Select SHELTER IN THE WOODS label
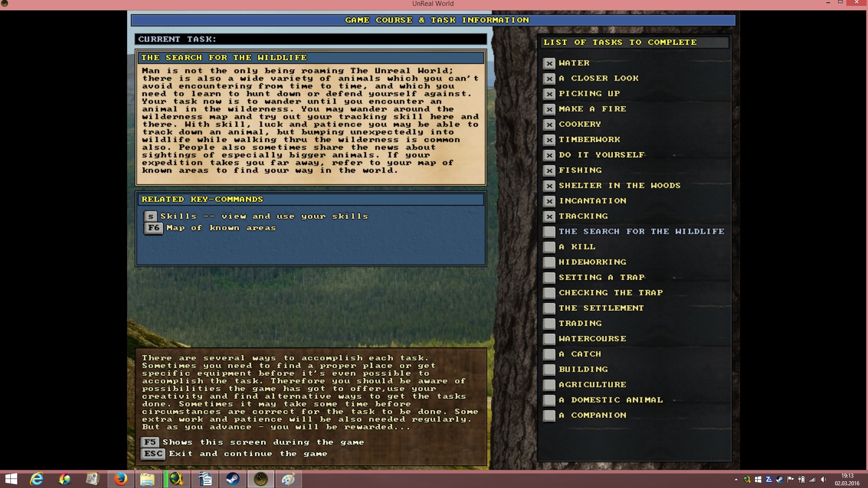Viewport: 868px width, 488px height. [620, 186]
